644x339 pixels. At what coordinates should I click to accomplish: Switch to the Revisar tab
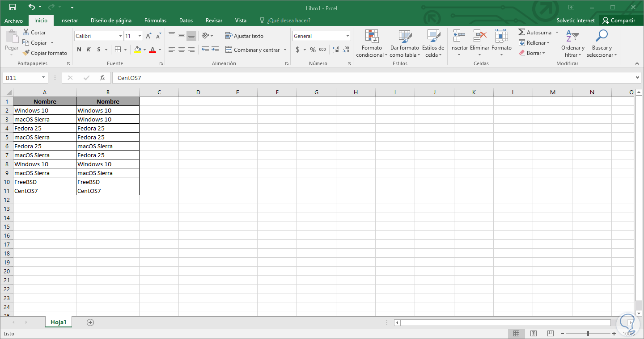pyautogui.click(x=214, y=21)
